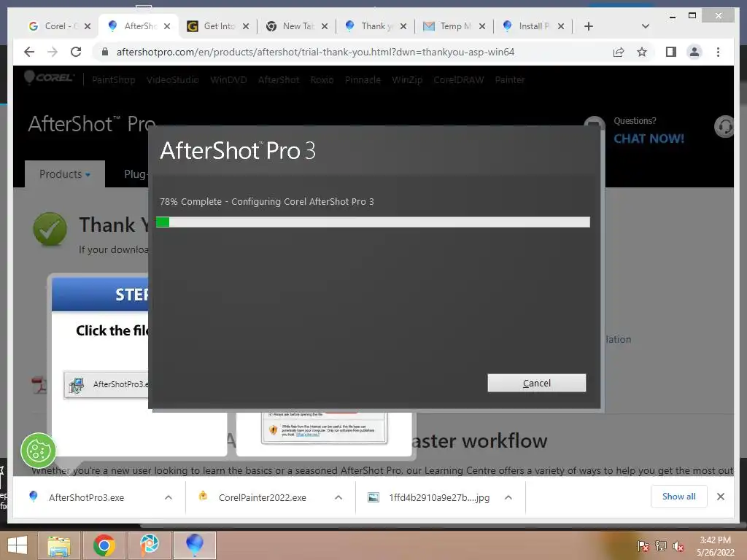Go forward to the next page
This screenshot has width=747, height=560.
(x=53, y=52)
